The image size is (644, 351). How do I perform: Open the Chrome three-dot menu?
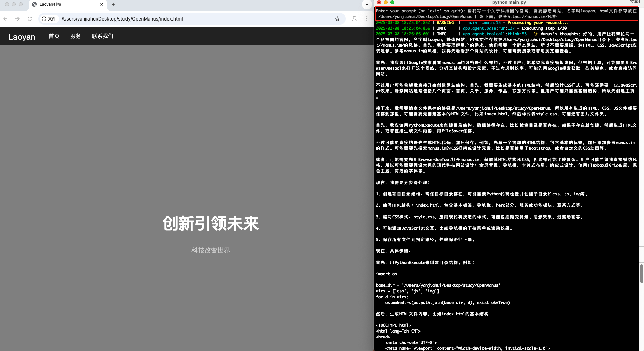[x=366, y=19]
